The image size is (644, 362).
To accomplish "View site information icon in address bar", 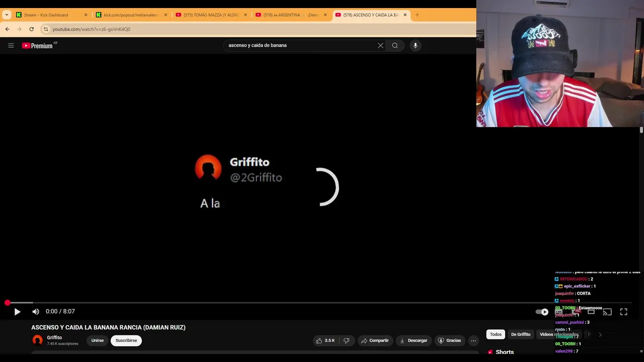I will pyautogui.click(x=46, y=29).
